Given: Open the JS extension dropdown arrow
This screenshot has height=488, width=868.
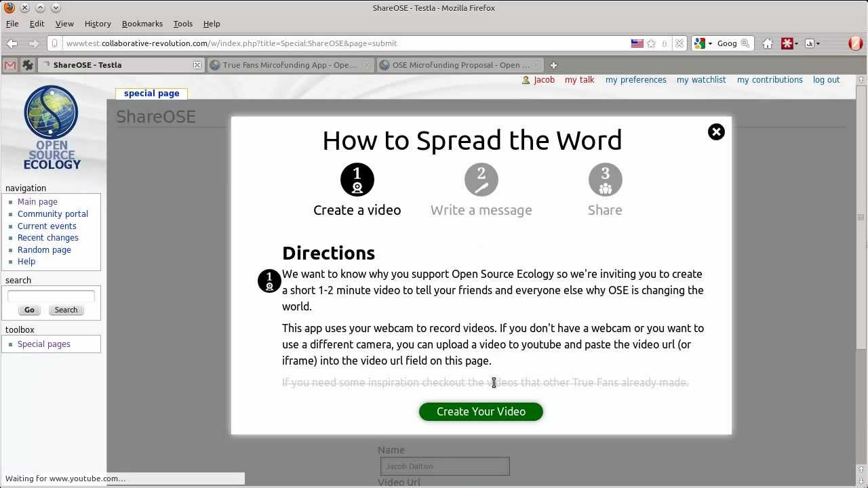Looking at the screenshot, I should (818, 43).
